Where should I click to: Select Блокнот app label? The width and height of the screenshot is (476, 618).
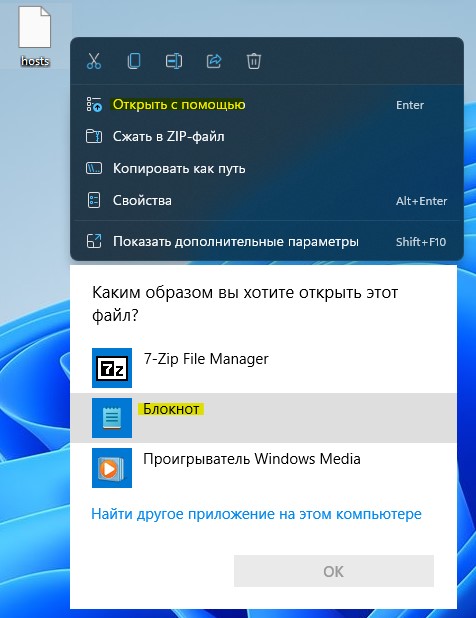171,409
